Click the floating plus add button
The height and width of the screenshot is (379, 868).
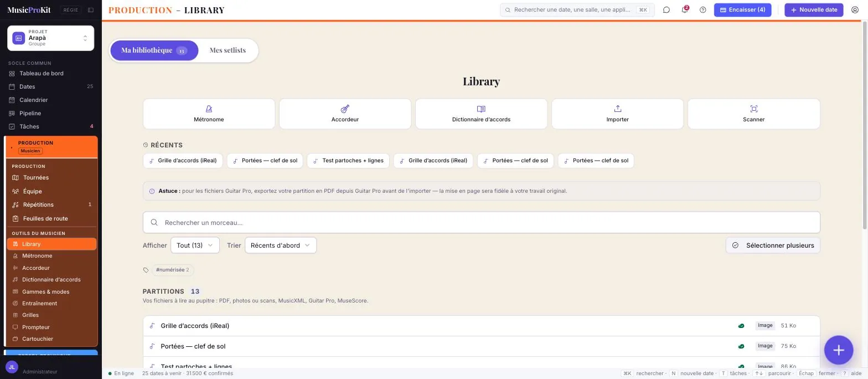click(x=839, y=350)
